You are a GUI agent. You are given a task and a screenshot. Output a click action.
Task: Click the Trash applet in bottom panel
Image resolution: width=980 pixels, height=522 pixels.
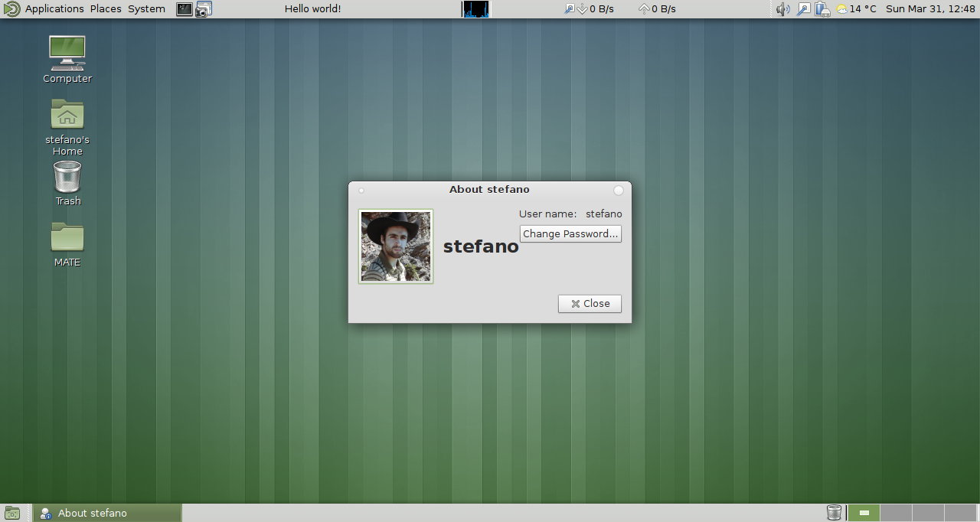834,513
